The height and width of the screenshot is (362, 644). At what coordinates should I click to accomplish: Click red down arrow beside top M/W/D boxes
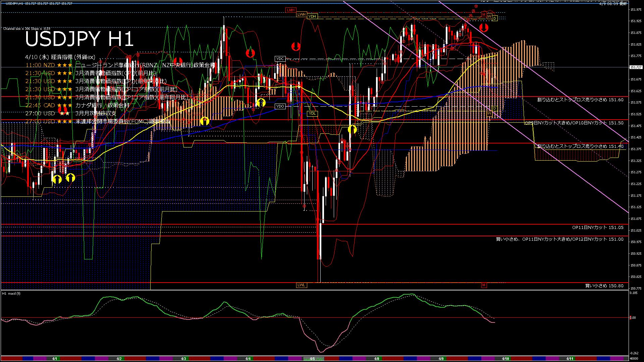[484, 27]
